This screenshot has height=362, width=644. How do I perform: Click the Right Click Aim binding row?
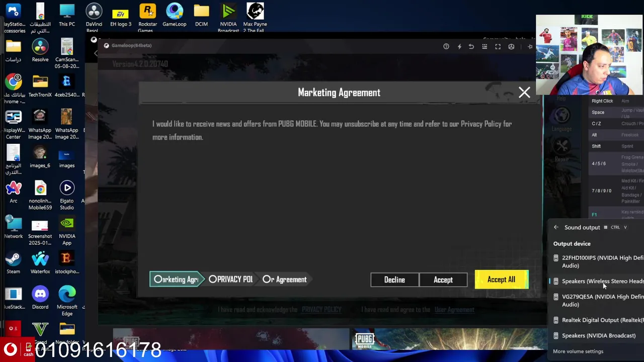pos(616,101)
